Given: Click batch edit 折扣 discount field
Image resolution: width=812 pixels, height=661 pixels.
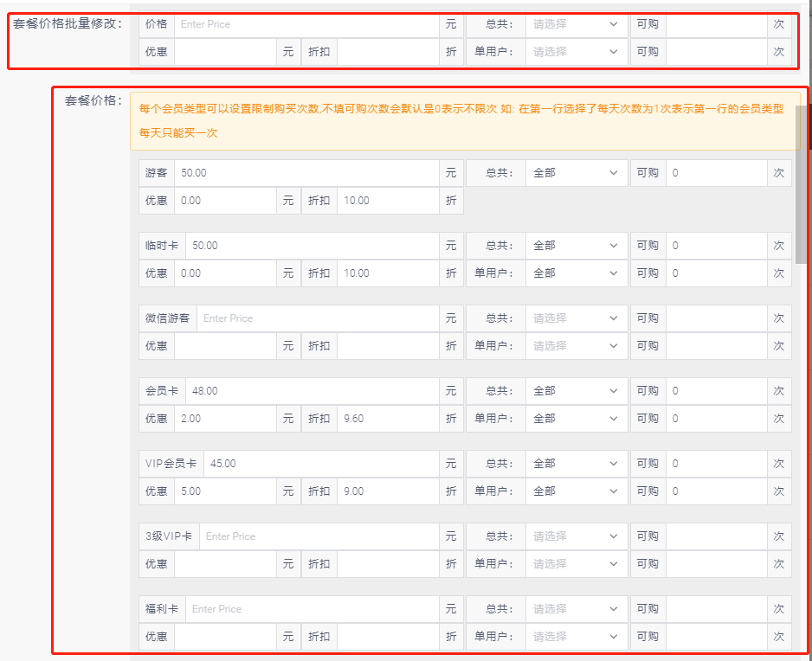Looking at the screenshot, I should tap(388, 52).
